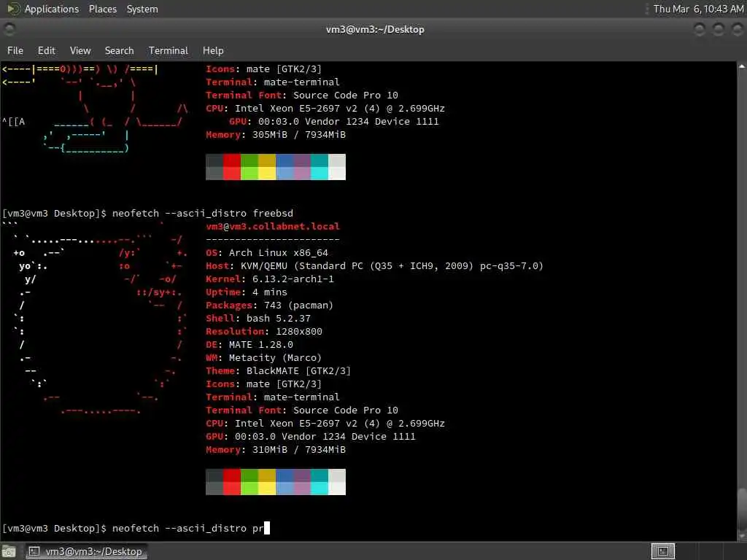The image size is (747, 560).
Task: Click the 'Host: KVM/QEMU' line
Action: point(374,265)
